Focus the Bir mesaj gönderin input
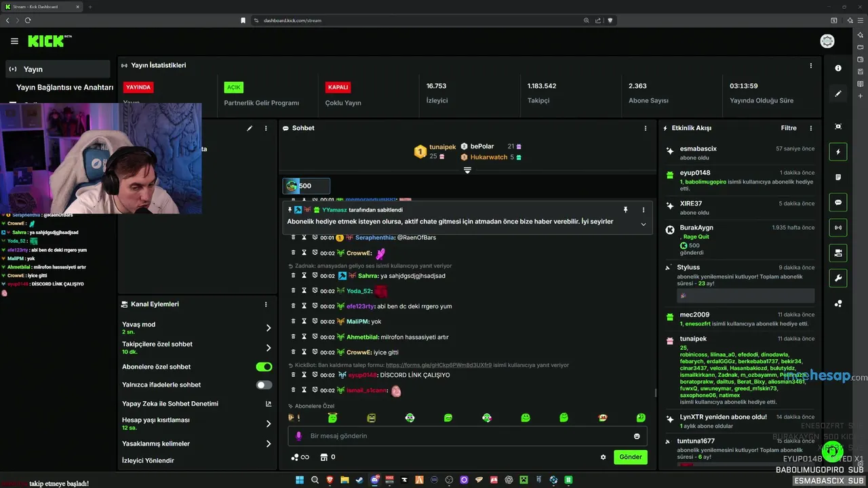 tap(468, 436)
